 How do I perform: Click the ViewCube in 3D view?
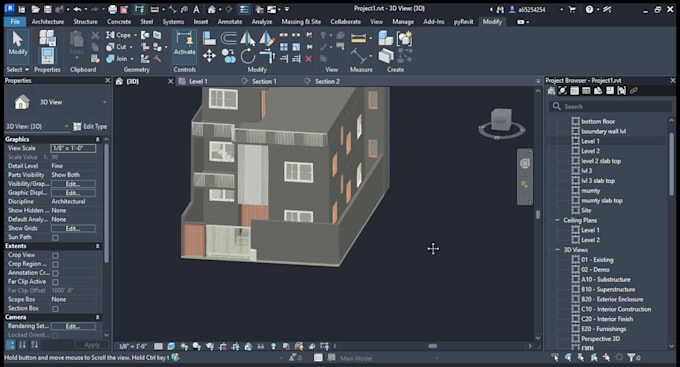[501, 121]
